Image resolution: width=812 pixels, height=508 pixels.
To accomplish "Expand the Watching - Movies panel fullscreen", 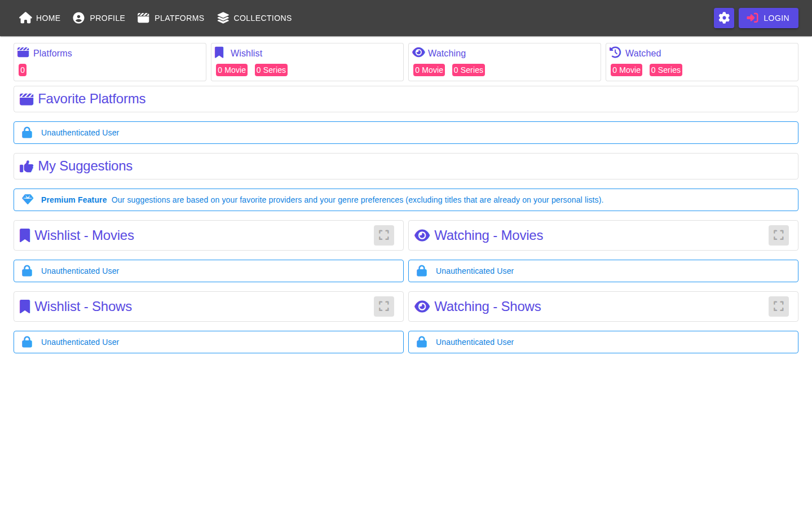I will click(779, 235).
